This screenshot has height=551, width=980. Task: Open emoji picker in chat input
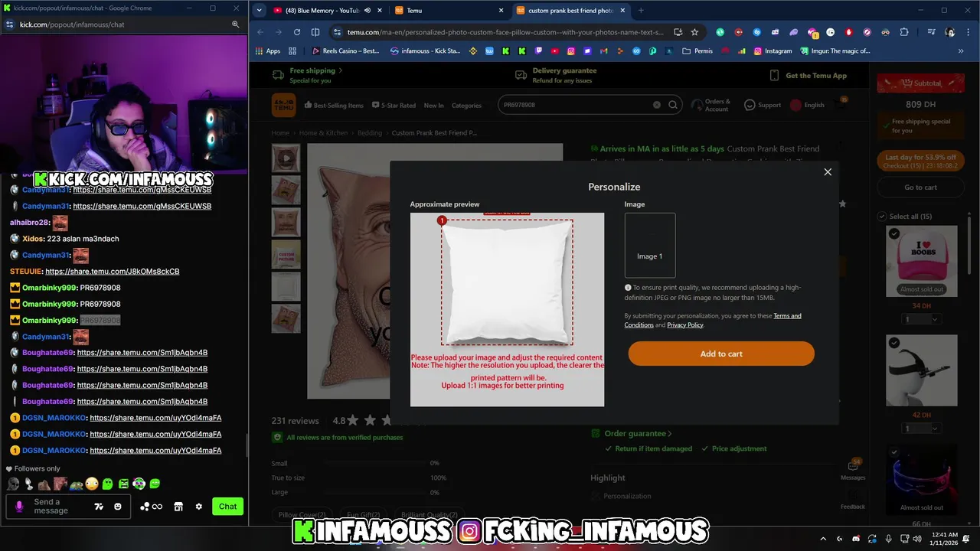pos(118,507)
